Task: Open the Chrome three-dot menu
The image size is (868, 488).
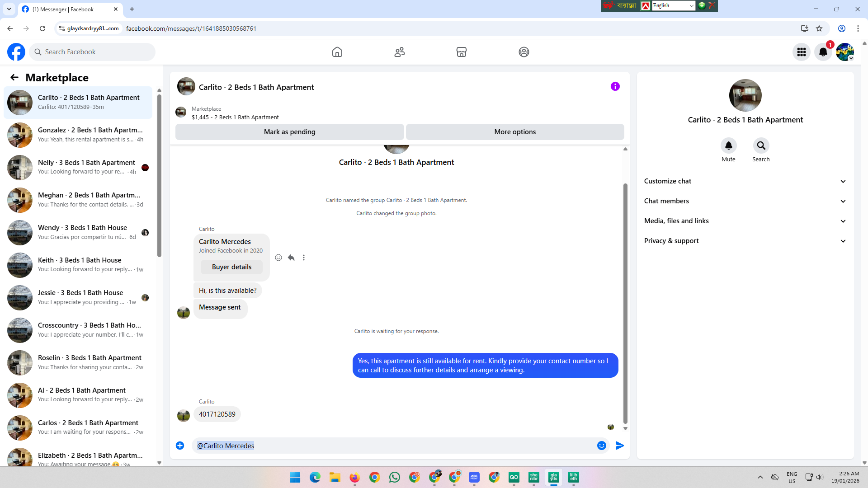Action: (x=858, y=28)
